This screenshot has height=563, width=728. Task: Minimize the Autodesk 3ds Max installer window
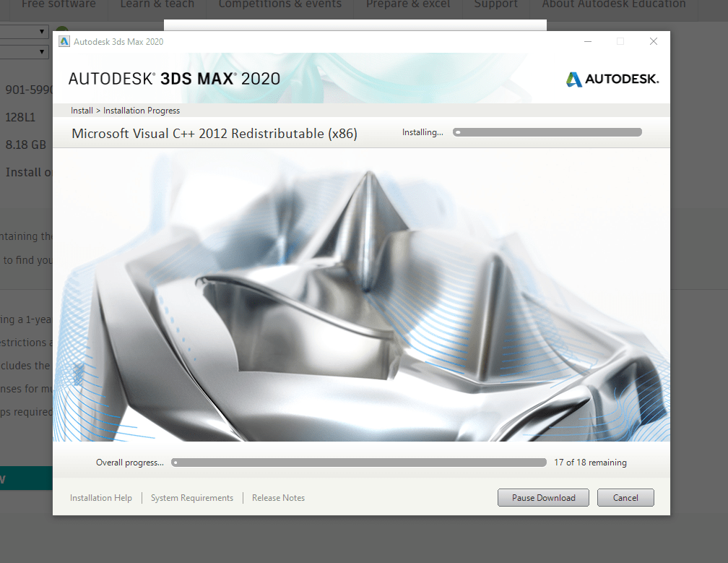tap(588, 41)
